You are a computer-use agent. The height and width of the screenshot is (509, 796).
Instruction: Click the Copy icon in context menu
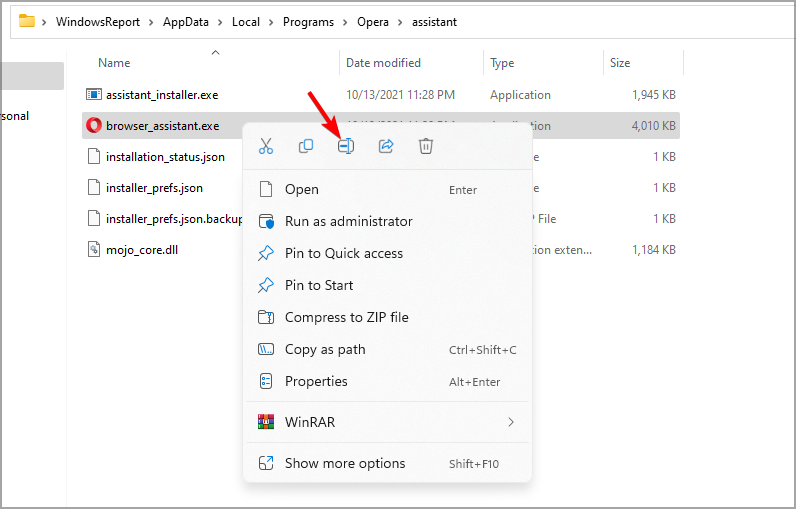point(306,146)
